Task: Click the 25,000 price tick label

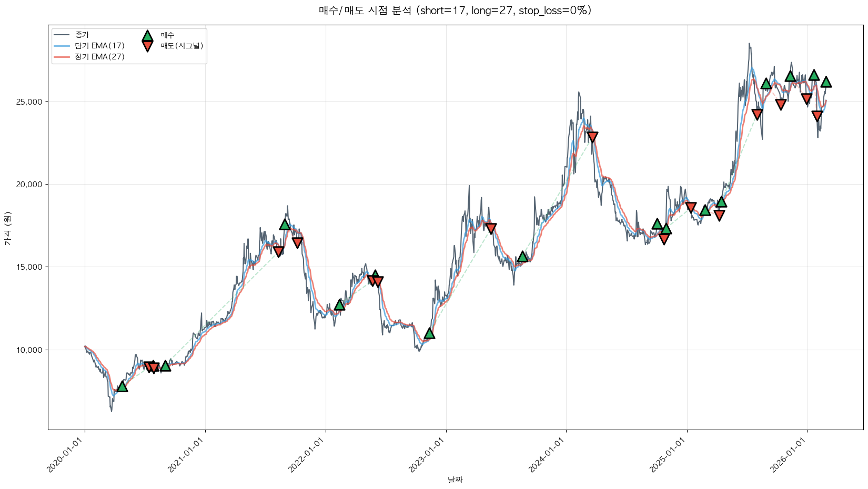Action: pyautogui.click(x=27, y=101)
